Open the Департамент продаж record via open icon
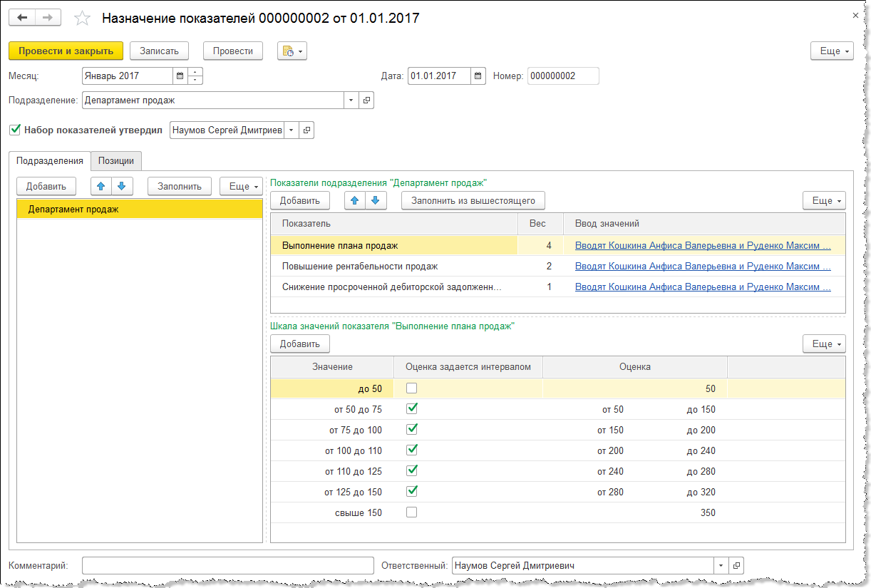 pos(366,100)
